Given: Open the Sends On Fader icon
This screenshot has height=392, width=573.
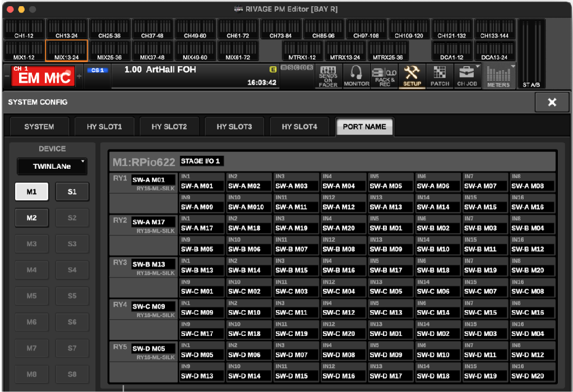Looking at the screenshot, I should point(328,76).
